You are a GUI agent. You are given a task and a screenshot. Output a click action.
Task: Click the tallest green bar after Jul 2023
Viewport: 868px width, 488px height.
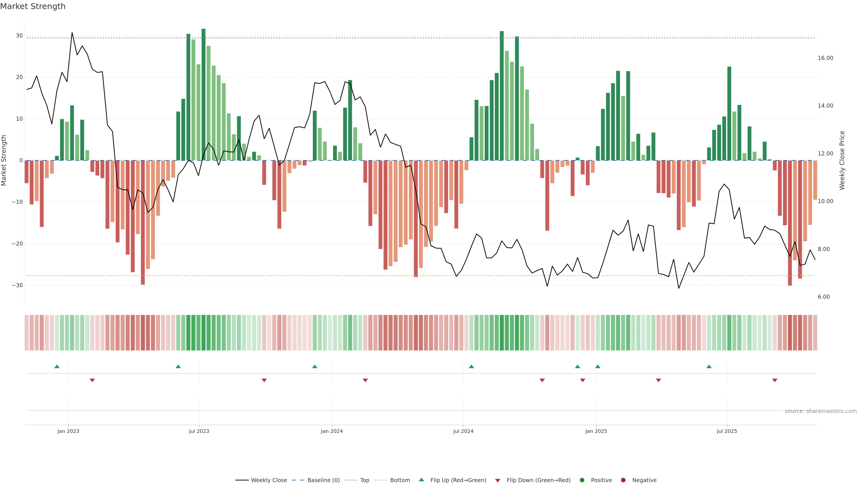click(x=203, y=94)
